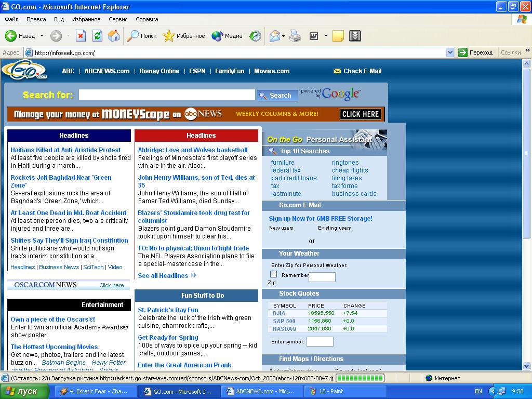Click the Search button next to Google
This screenshot has width=532, height=399.
click(x=277, y=96)
